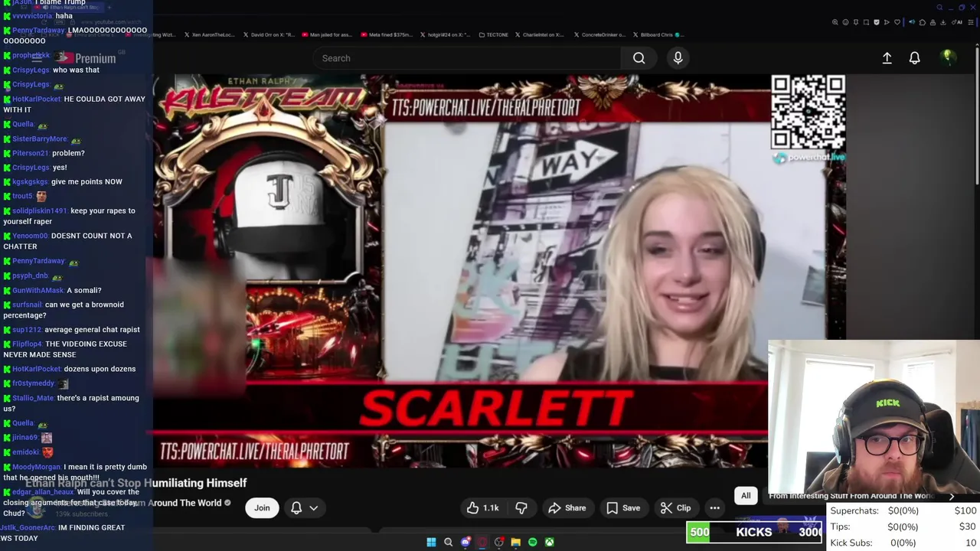980x551 pixels.
Task: Click the YouTube search magnifier button
Action: [x=639, y=58]
